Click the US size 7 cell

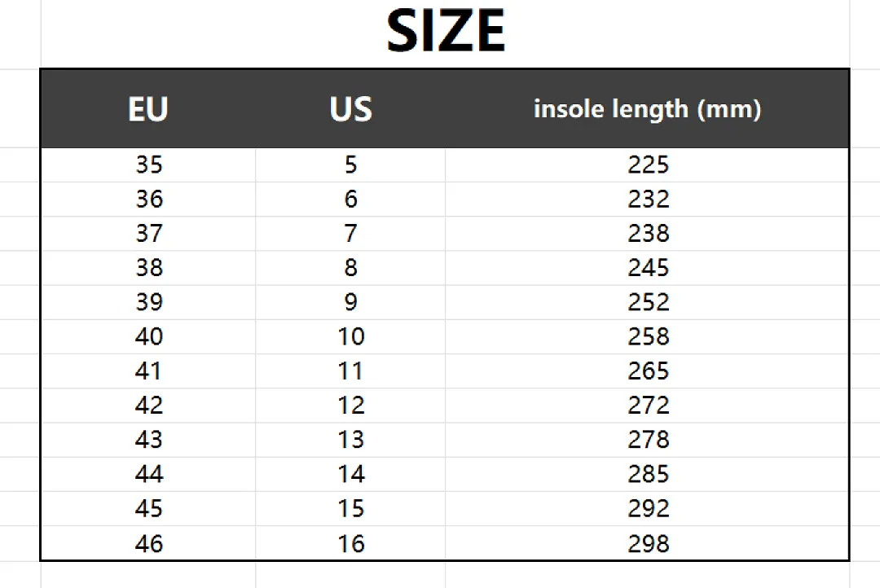click(x=350, y=234)
